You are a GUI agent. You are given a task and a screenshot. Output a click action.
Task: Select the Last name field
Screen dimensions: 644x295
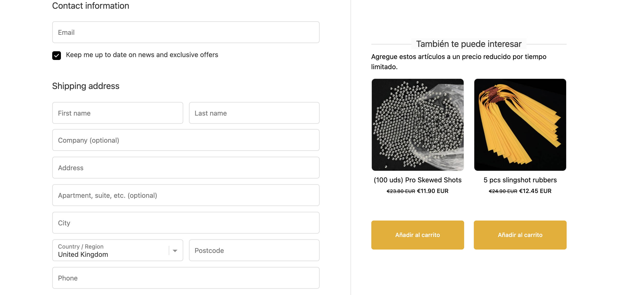click(254, 113)
